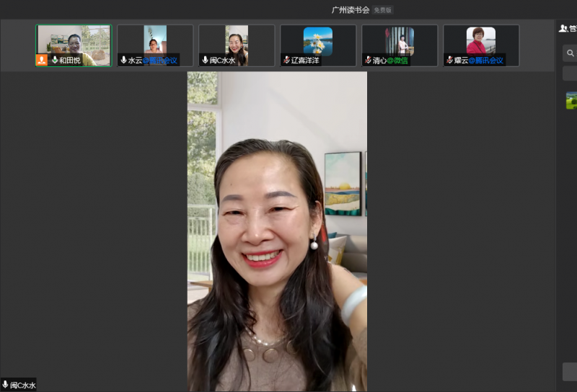Click 闽C水水's microphone icon in the top strip
This screenshot has height=392, width=577.
click(x=205, y=61)
